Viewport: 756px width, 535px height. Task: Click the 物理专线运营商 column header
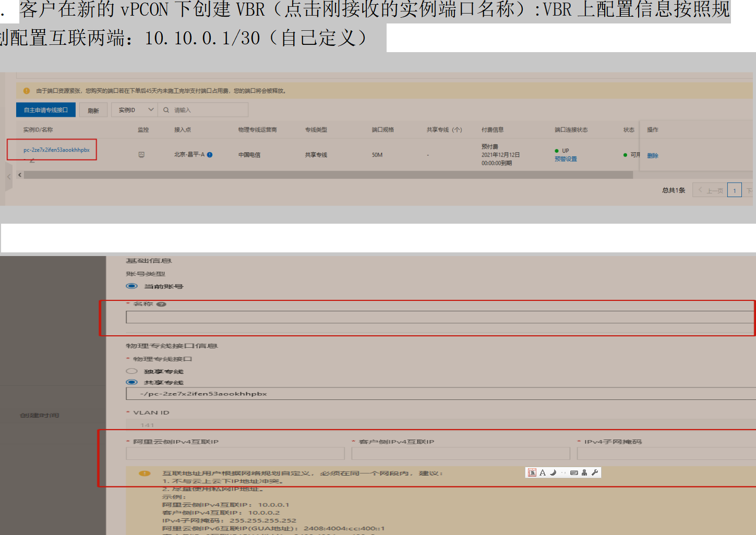tap(258, 130)
